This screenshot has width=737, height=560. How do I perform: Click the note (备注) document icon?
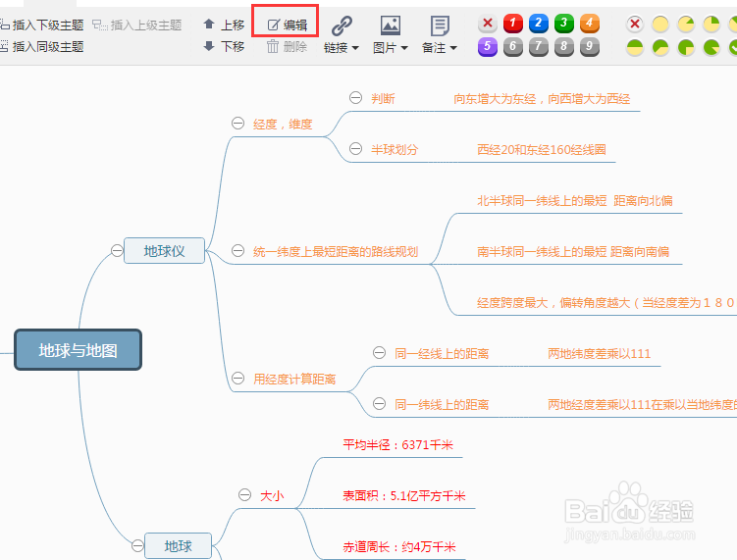pos(440,25)
